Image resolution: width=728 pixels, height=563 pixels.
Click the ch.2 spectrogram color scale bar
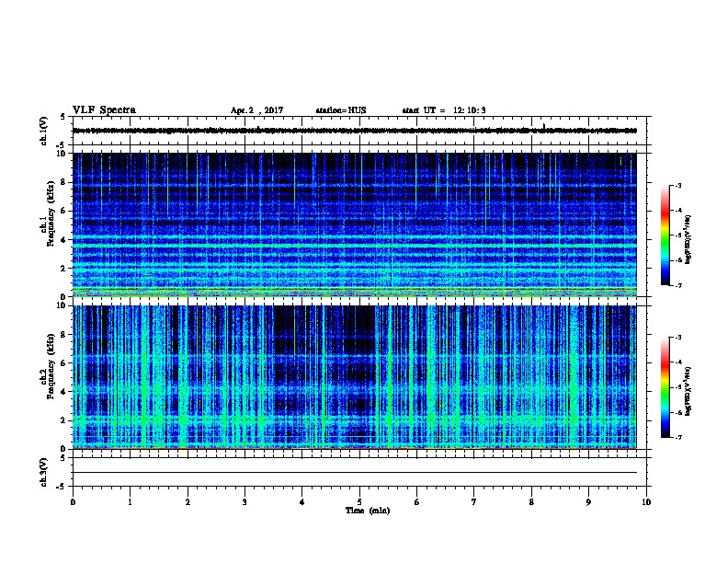665,387
